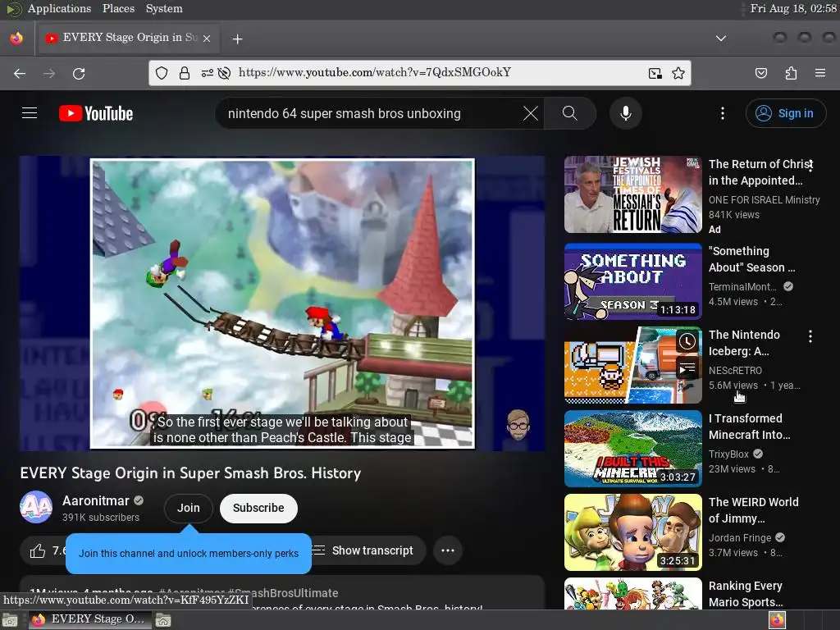
Task: Open The WEIRD World of Jimmy video title
Action: 753,510
